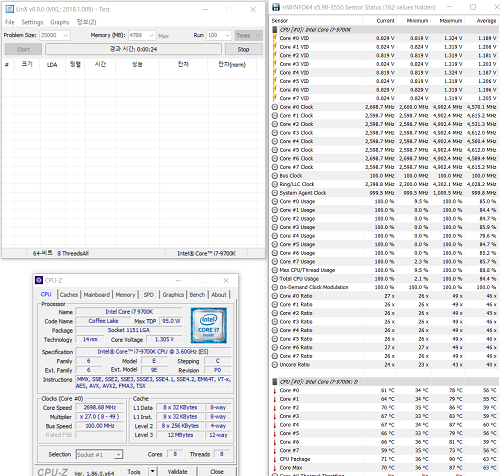Viewport: 500px width, 476px height.
Task: Open the File menu in LinX
Action: point(10,22)
